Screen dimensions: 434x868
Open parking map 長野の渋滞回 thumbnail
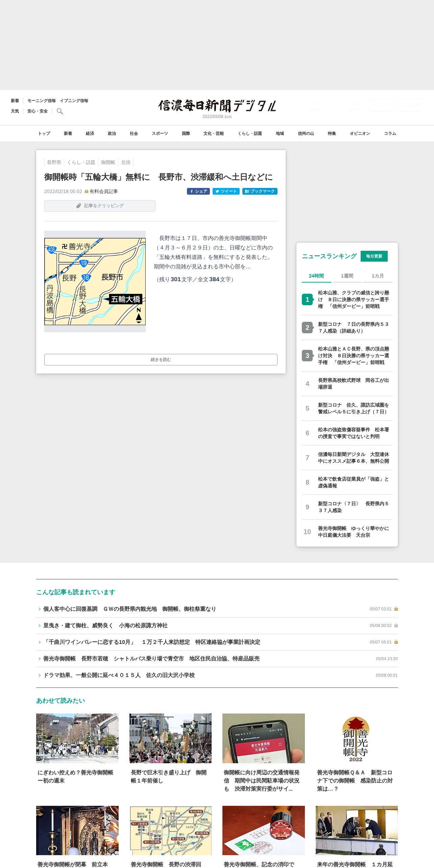click(170, 830)
